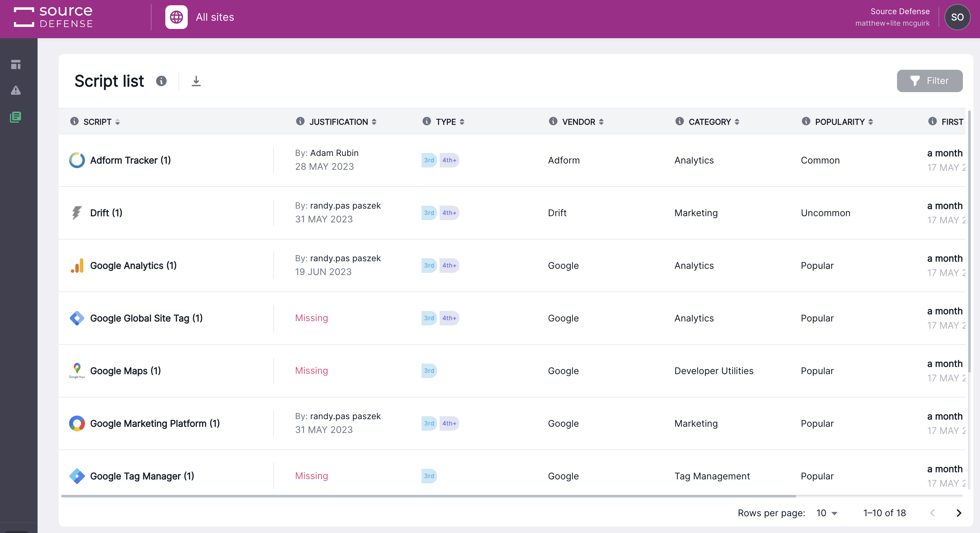980x533 pixels.
Task: Click the 4th+ badge for Google Marketing Platform
Action: [x=449, y=423]
